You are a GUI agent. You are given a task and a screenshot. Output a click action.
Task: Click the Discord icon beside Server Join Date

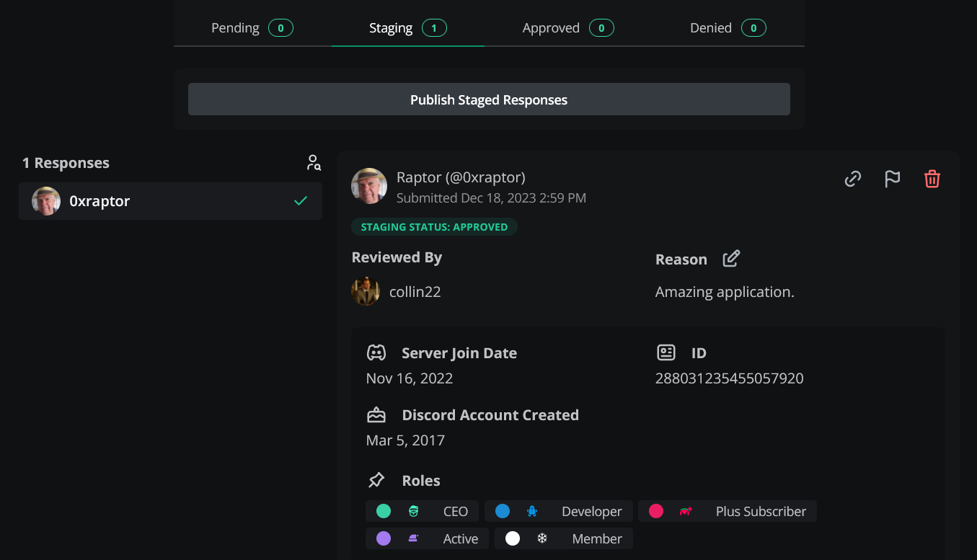[376, 353]
